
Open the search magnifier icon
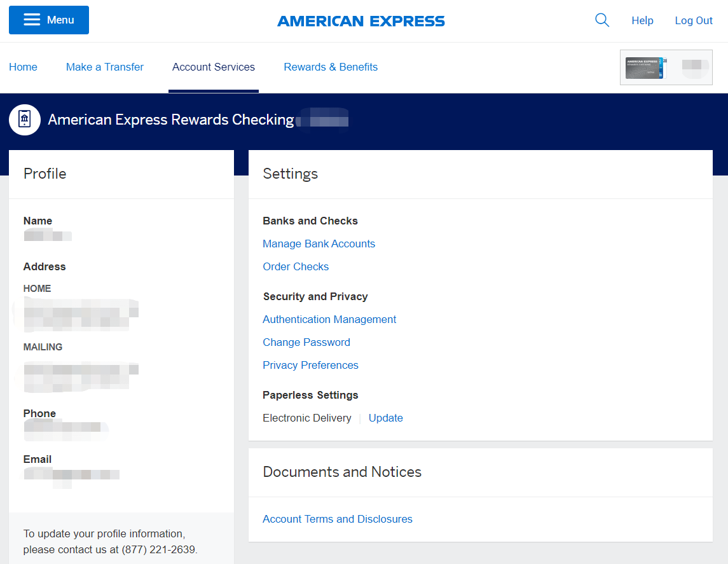tap(601, 20)
